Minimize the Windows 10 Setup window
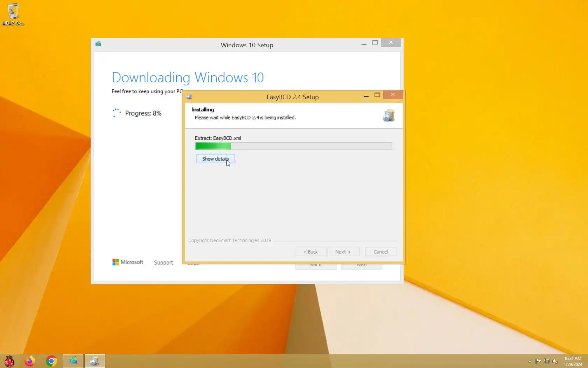 pos(364,43)
